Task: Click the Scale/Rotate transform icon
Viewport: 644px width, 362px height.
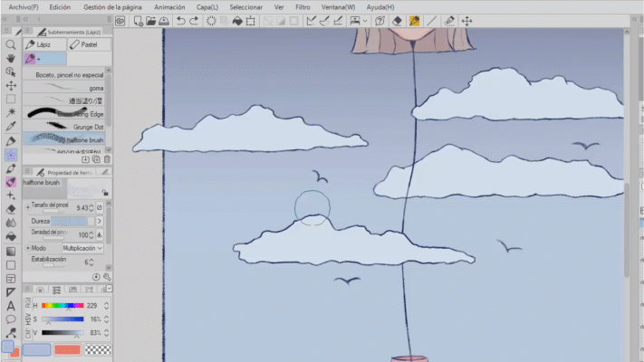Action: [251, 21]
